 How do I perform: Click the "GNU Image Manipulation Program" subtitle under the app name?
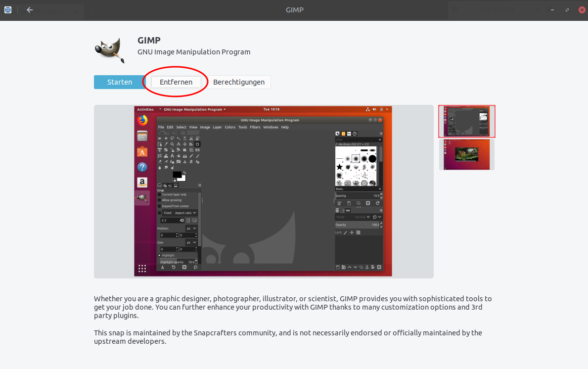(194, 52)
